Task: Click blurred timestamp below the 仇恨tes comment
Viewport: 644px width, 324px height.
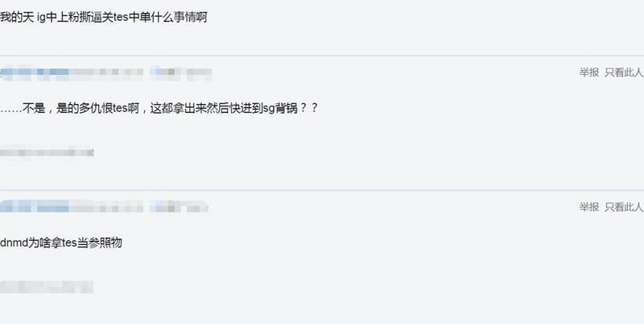Action: pos(47,152)
